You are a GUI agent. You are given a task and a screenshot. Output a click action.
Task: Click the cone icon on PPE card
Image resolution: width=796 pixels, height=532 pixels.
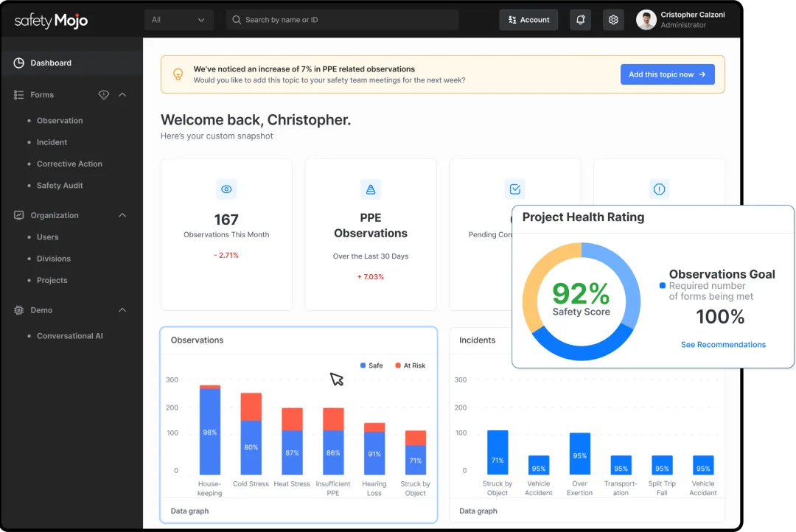click(371, 189)
